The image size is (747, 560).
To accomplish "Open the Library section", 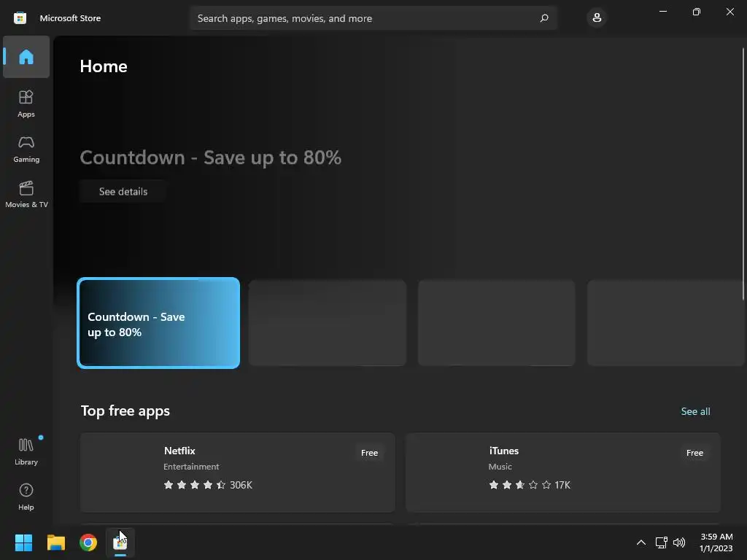I will tap(26, 451).
